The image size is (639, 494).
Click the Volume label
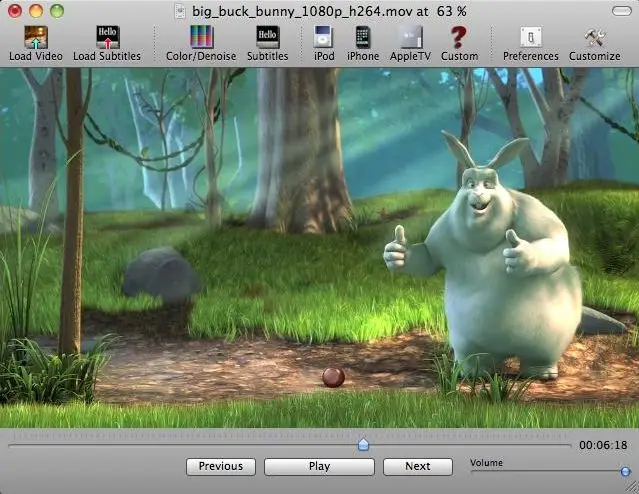point(486,463)
